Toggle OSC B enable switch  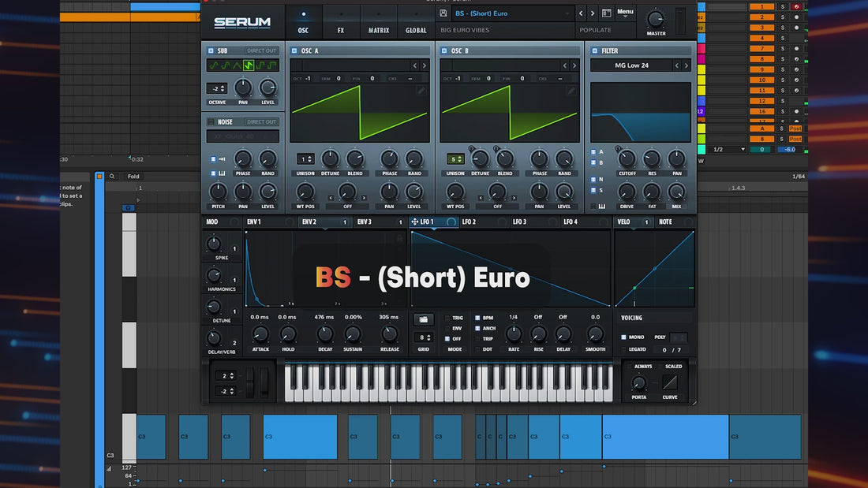point(444,51)
